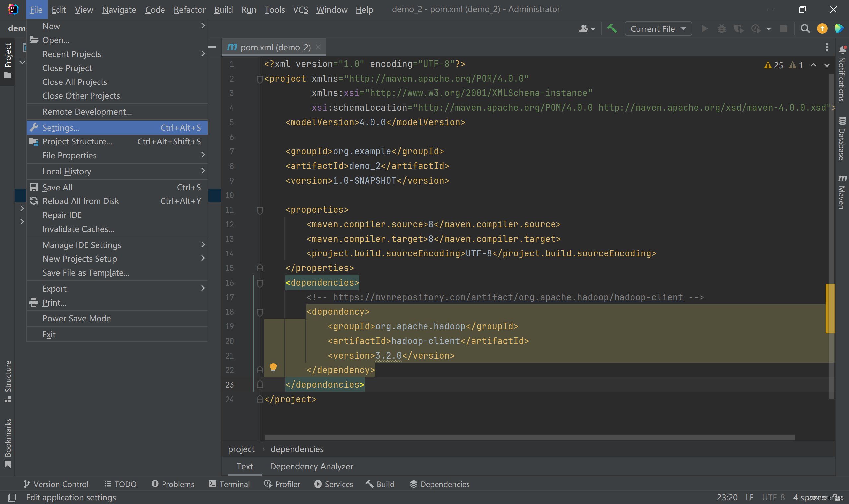Select Remote Development... menu entry
The height and width of the screenshot is (504, 849).
[x=117, y=112]
